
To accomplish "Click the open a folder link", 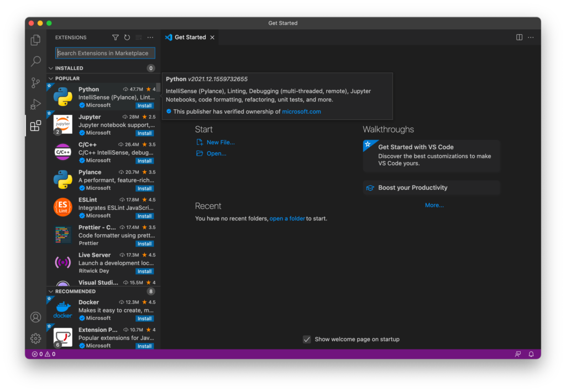I will pos(287,219).
